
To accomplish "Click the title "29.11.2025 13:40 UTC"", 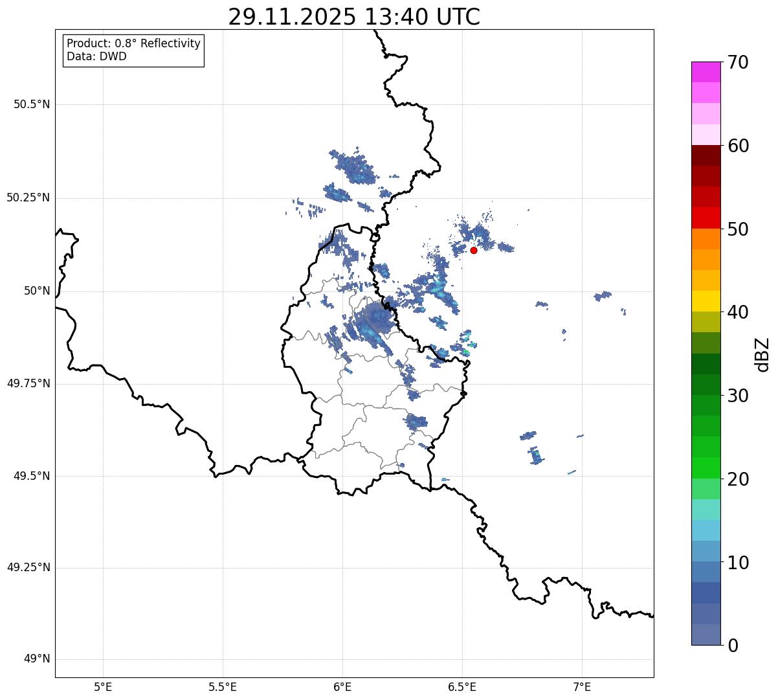I will [x=354, y=17].
